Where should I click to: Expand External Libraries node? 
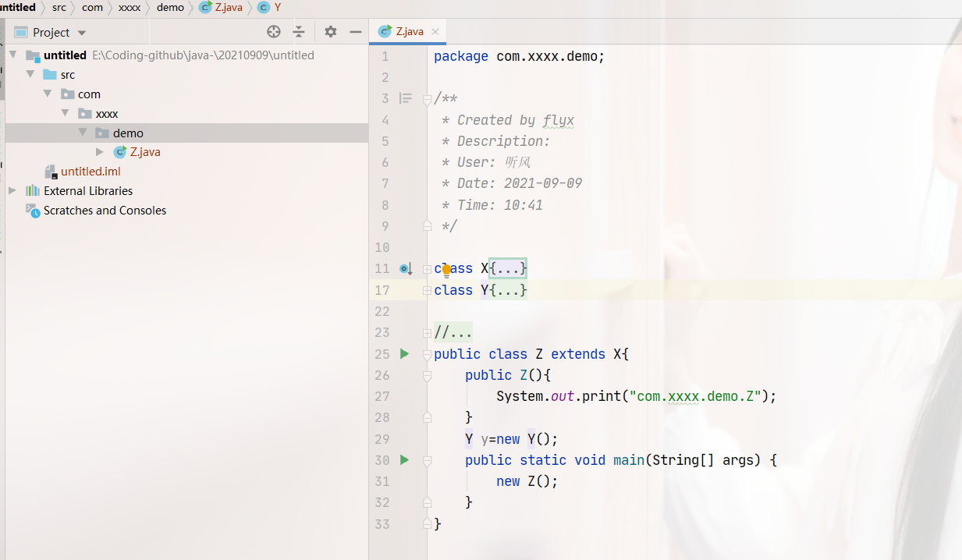(x=12, y=191)
